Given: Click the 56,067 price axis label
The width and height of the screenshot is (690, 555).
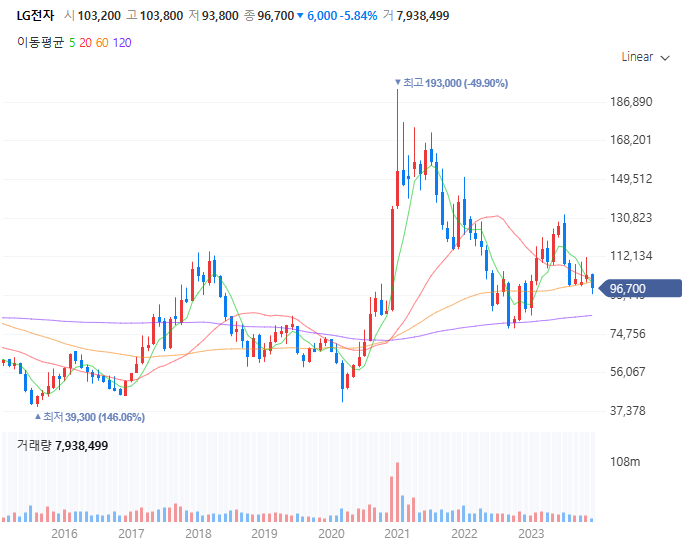Looking at the screenshot, I should (627, 372).
